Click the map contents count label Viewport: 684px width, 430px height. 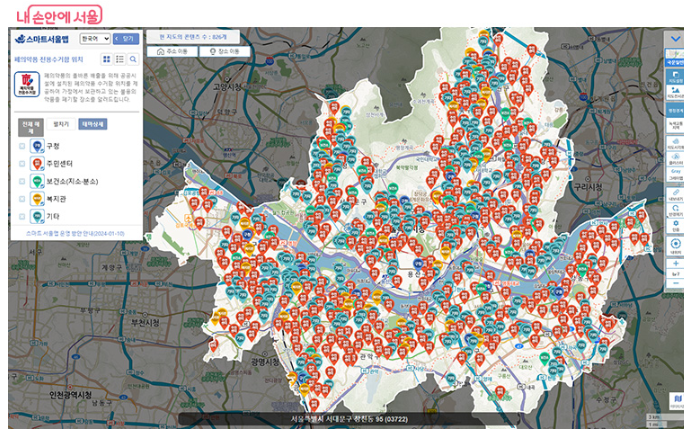pyautogui.click(x=193, y=37)
